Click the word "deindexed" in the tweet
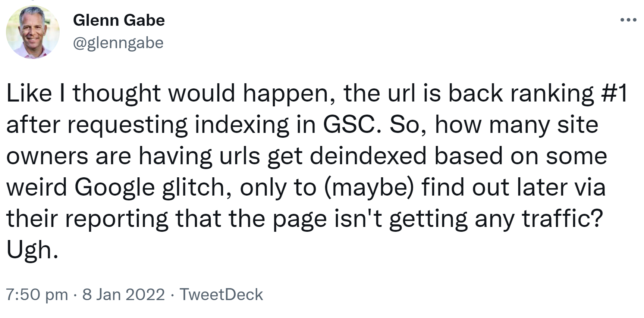The width and height of the screenshot is (644, 318). tap(368, 156)
